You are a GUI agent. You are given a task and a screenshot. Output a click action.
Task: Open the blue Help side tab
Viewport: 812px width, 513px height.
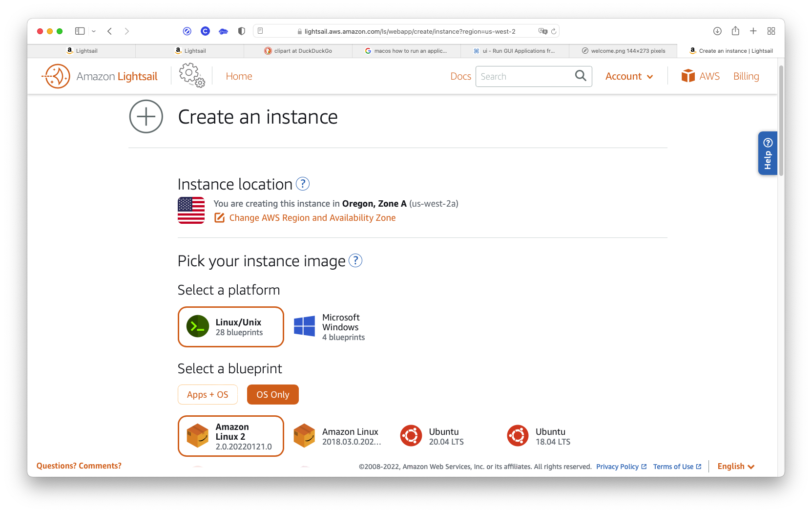(x=768, y=153)
